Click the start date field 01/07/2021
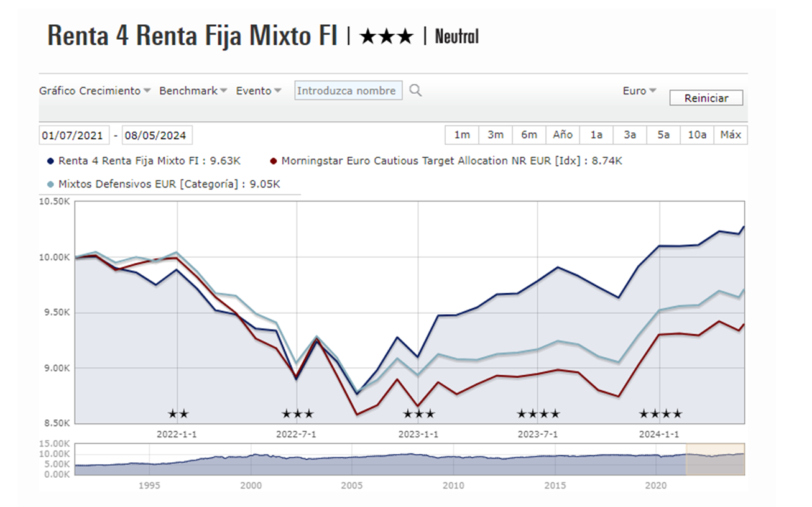 click(x=75, y=135)
